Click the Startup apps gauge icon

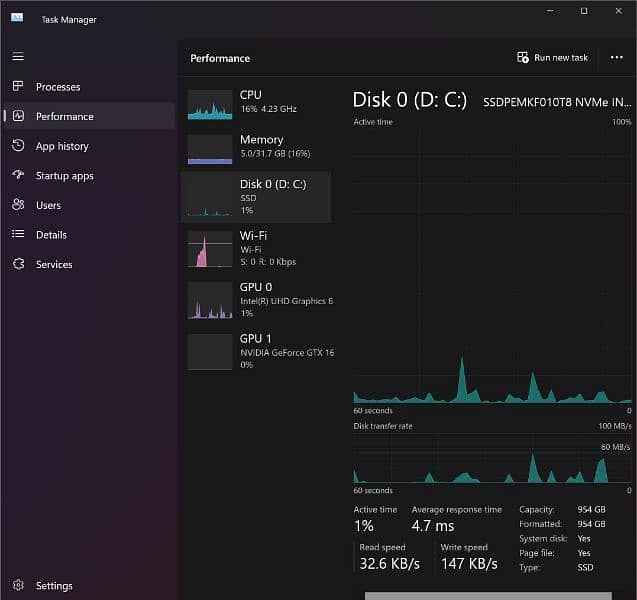pyautogui.click(x=17, y=176)
